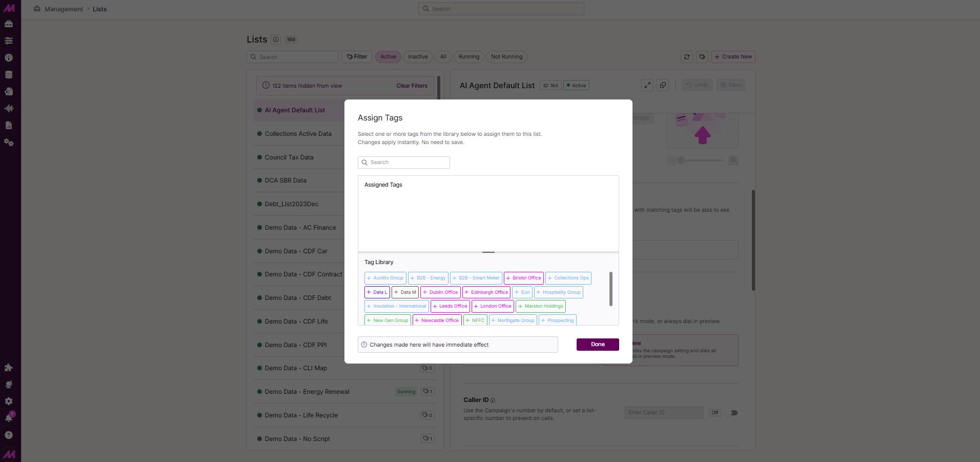Add the London Office tag

(493, 306)
